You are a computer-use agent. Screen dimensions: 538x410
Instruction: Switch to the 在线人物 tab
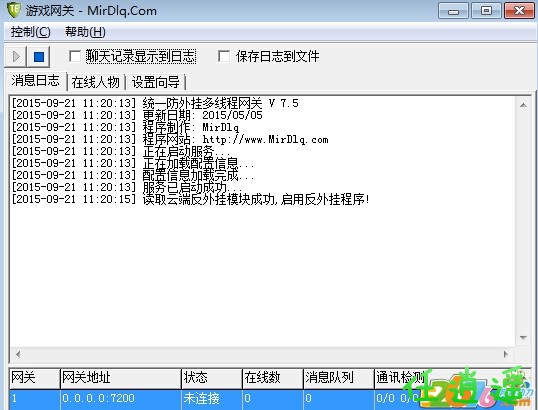click(x=96, y=82)
